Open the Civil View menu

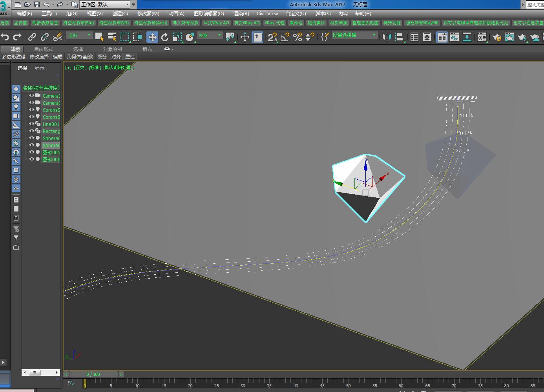(267, 13)
